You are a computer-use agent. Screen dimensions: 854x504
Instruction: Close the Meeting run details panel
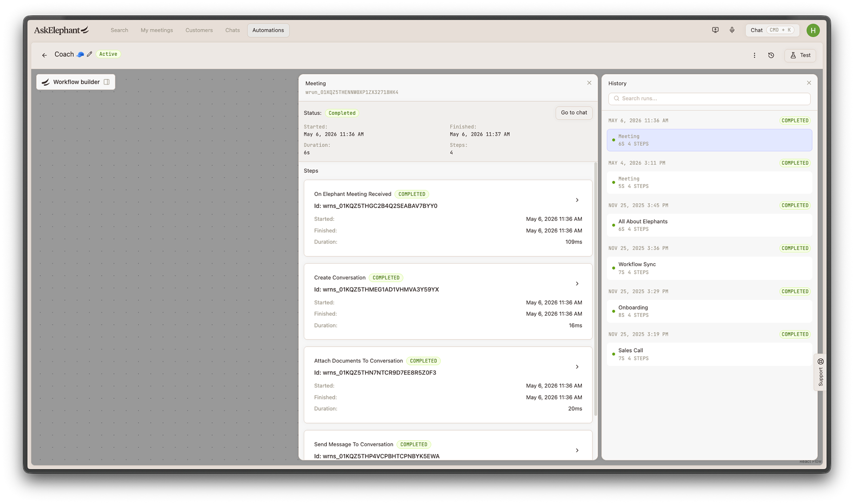tap(589, 83)
